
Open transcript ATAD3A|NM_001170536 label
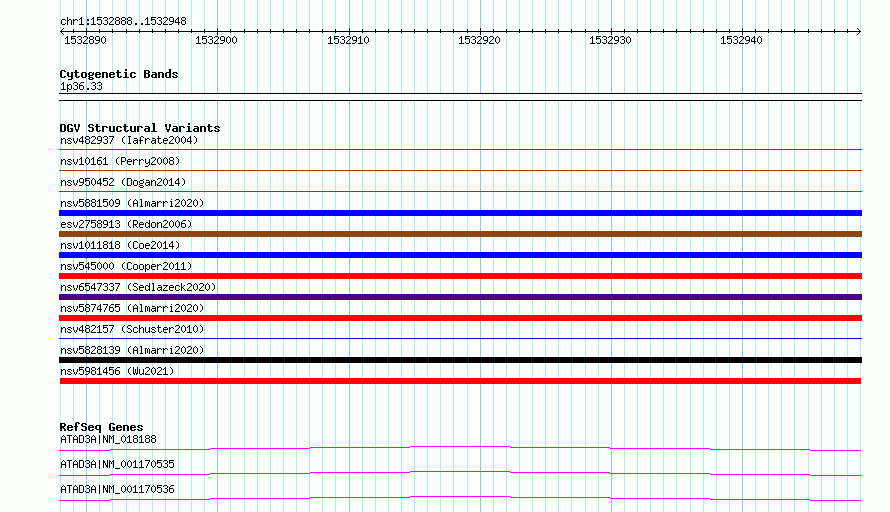pyautogui.click(x=117, y=489)
